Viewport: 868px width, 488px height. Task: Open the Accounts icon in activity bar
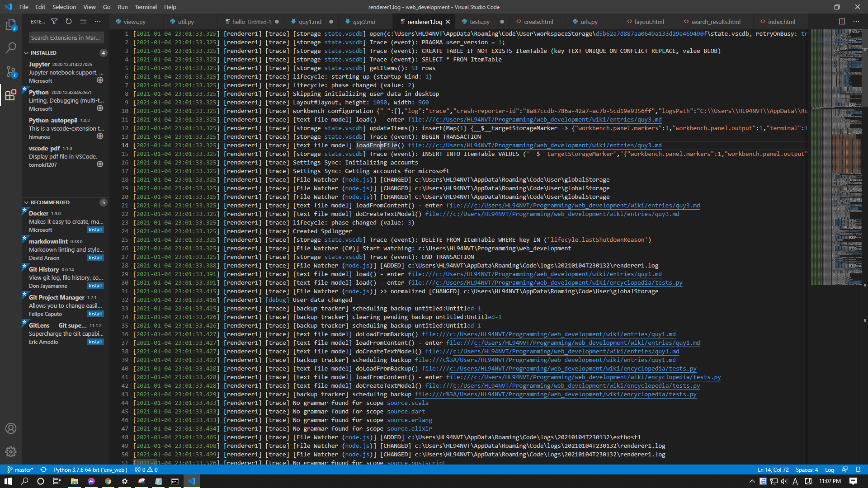tap(11, 428)
